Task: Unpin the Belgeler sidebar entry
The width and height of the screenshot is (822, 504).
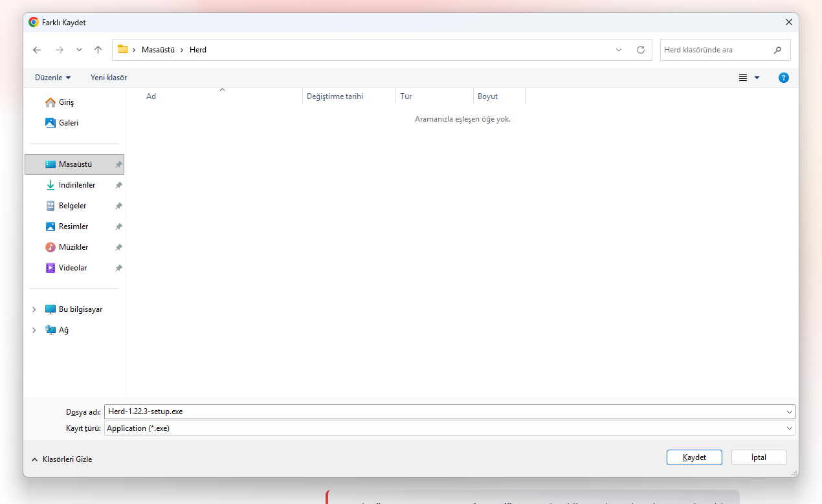Action: point(118,206)
